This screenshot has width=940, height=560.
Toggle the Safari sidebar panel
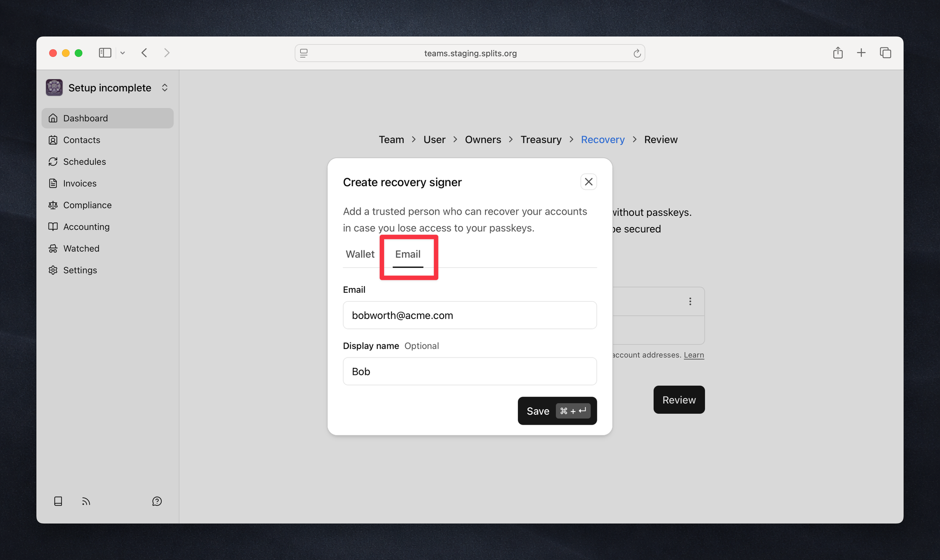[x=105, y=53]
